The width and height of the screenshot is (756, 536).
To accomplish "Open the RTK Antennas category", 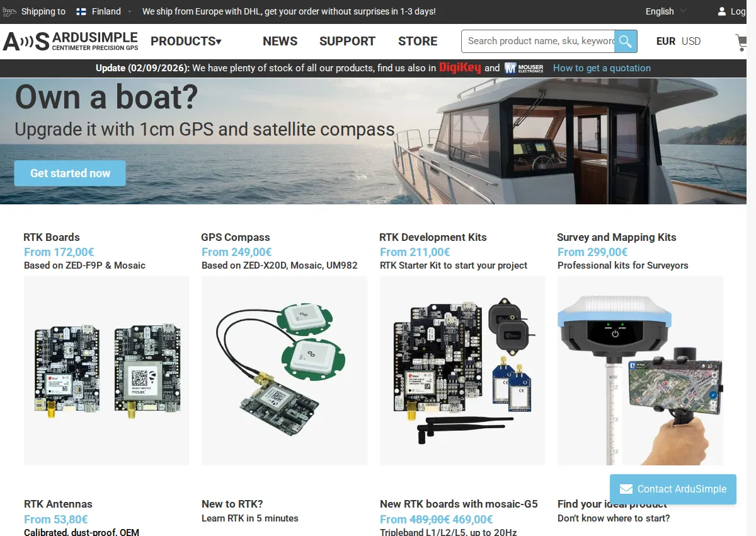I will pos(58,504).
